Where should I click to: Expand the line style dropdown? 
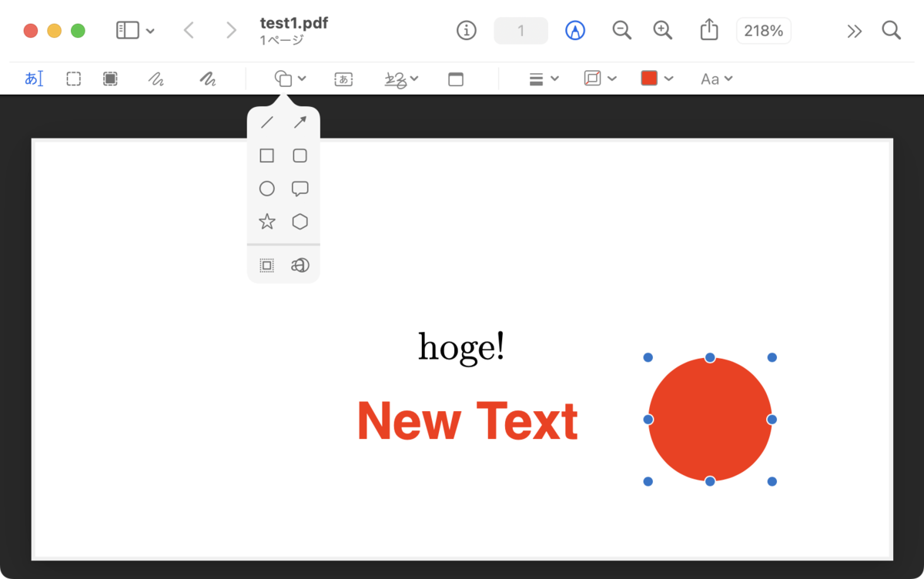[544, 79]
